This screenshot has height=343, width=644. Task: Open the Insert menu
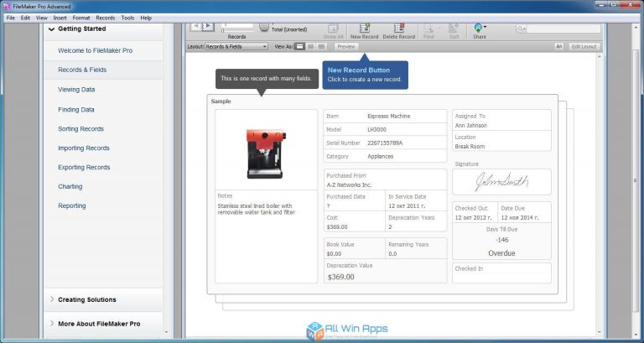pyautogui.click(x=60, y=18)
